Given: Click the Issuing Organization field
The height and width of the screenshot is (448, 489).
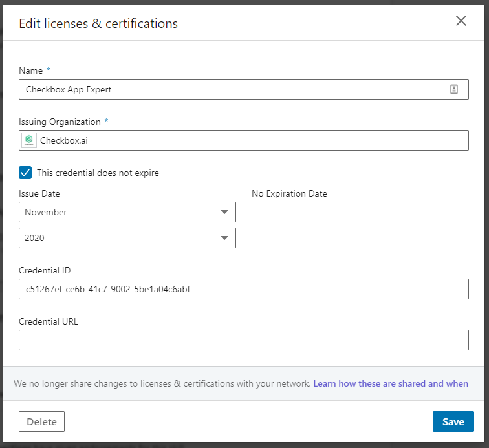Looking at the screenshot, I should pyautogui.click(x=244, y=140).
